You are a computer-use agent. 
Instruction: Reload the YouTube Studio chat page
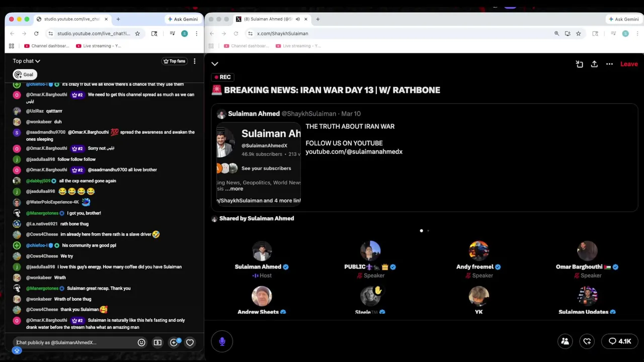click(36, 34)
